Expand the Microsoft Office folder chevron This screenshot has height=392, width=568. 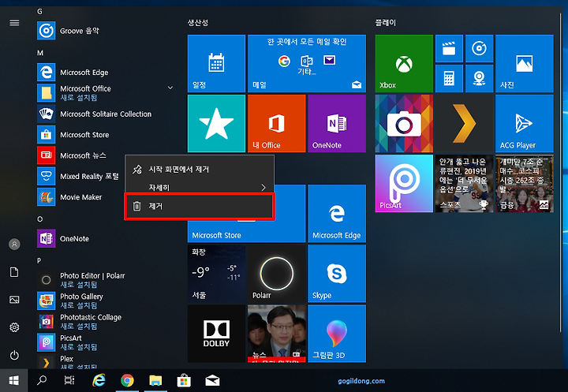170,88
